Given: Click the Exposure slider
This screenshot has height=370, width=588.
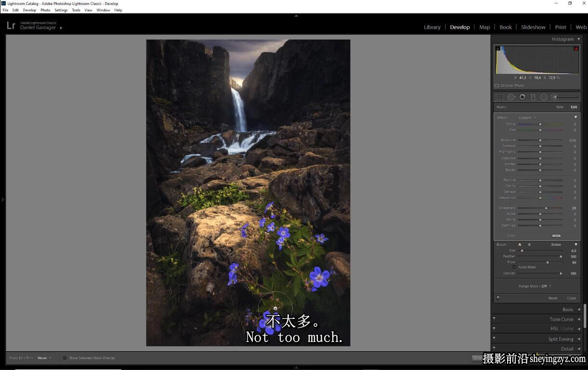Looking at the screenshot, I should [x=540, y=140].
